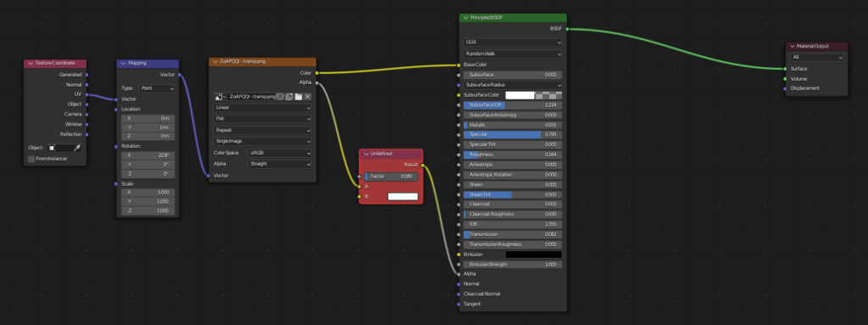Click the Material Output Surface socket
868x325 pixels.
click(785, 69)
